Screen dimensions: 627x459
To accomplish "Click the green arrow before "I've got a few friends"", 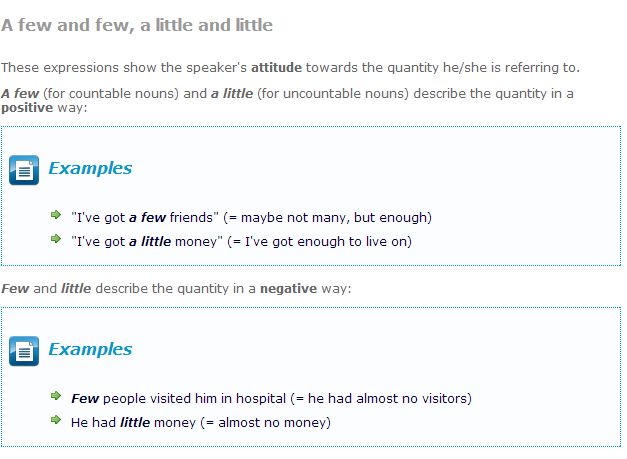I will point(56,216).
